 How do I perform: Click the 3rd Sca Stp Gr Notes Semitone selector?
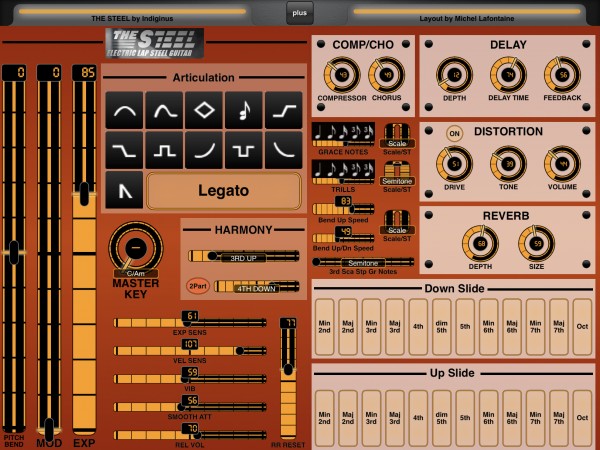click(x=363, y=262)
